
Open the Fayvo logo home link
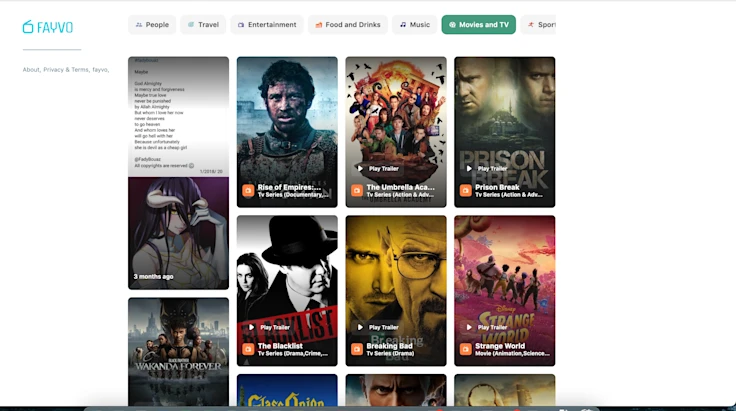pos(48,27)
